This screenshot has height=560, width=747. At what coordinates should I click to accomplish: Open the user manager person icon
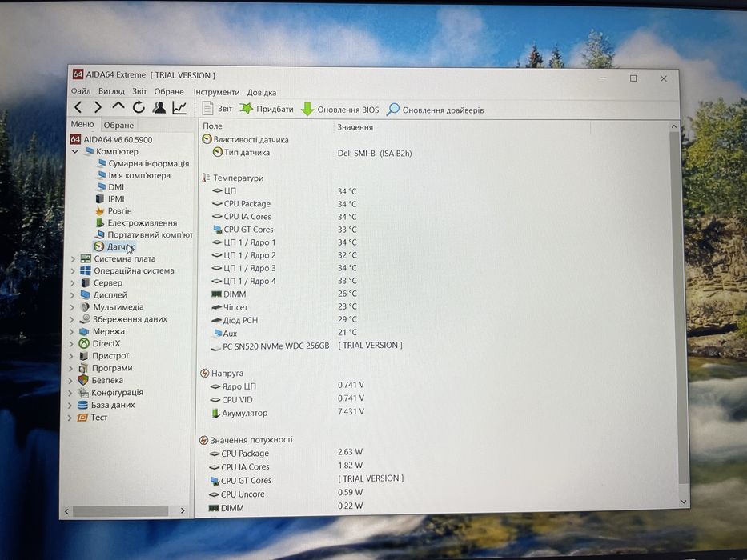(x=159, y=108)
